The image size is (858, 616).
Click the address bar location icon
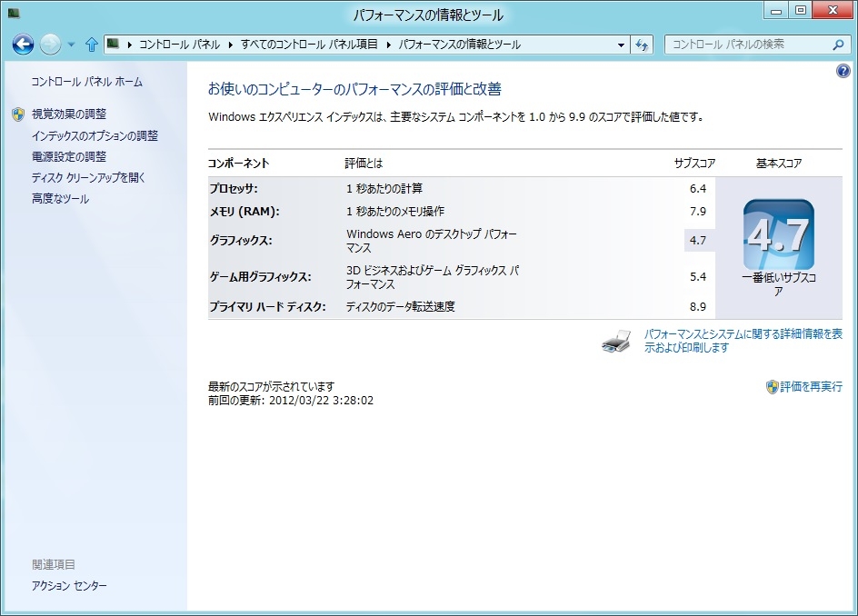[x=113, y=44]
